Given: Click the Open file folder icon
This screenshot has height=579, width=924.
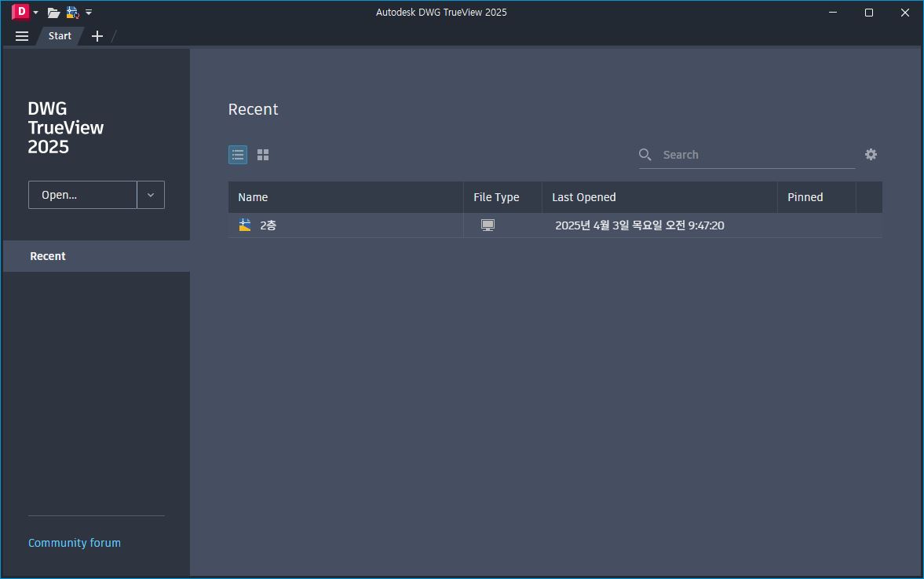Looking at the screenshot, I should point(53,13).
